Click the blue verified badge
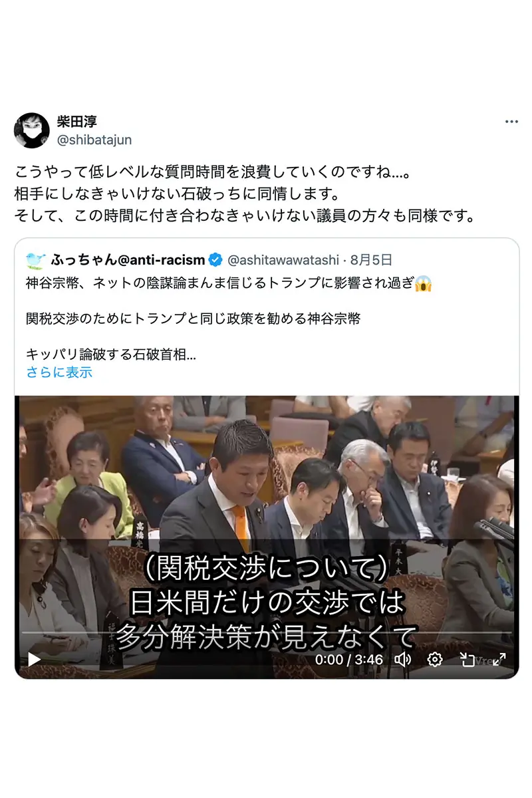This screenshot has height=798, width=532. click(216, 260)
